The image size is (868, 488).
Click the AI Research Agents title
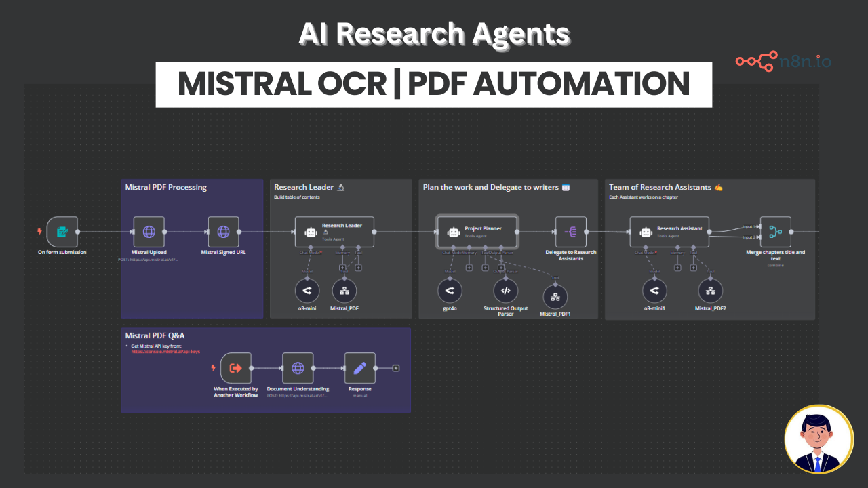coord(434,34)
